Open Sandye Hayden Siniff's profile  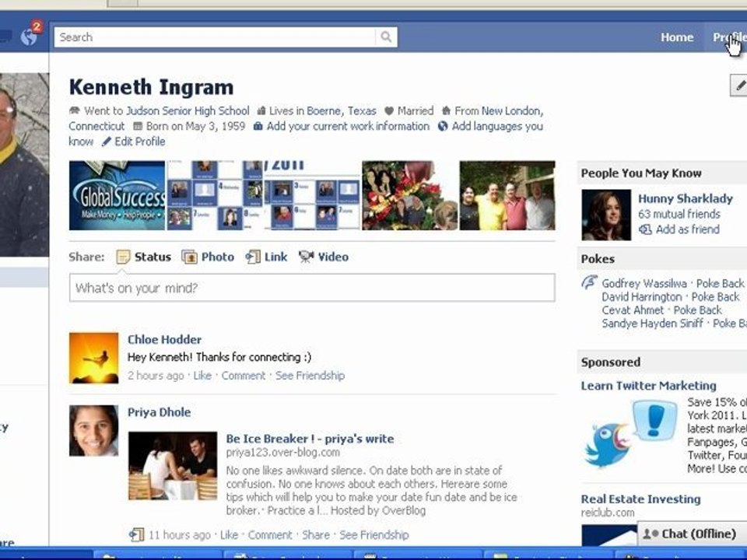(x=652, y=324)
